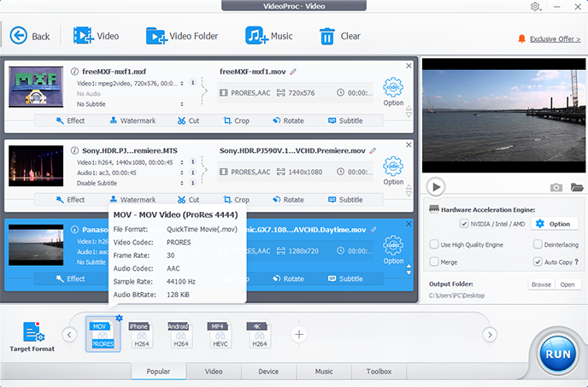Clear the file list

coord(340,36)
